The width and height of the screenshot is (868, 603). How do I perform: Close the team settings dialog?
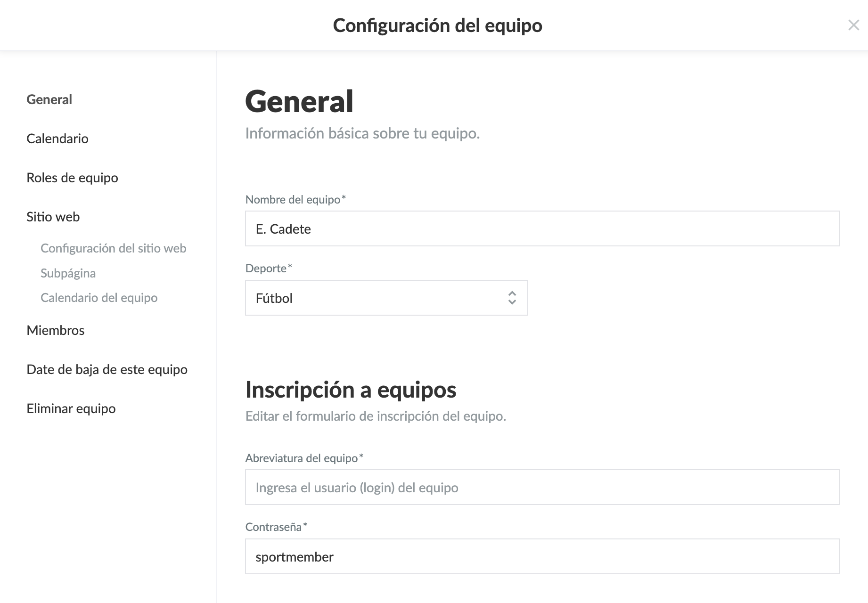(853, 25)
